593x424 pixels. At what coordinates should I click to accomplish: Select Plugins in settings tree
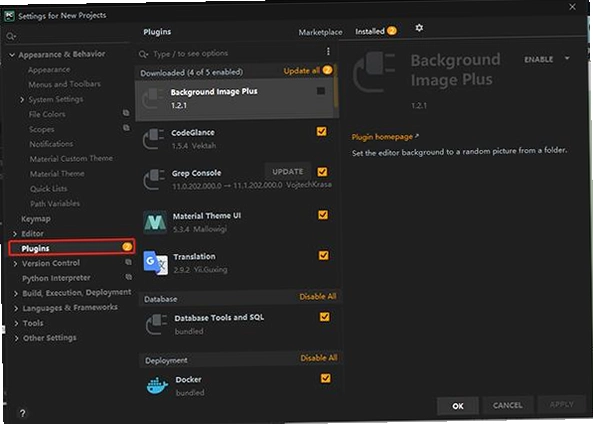point(72,248)
